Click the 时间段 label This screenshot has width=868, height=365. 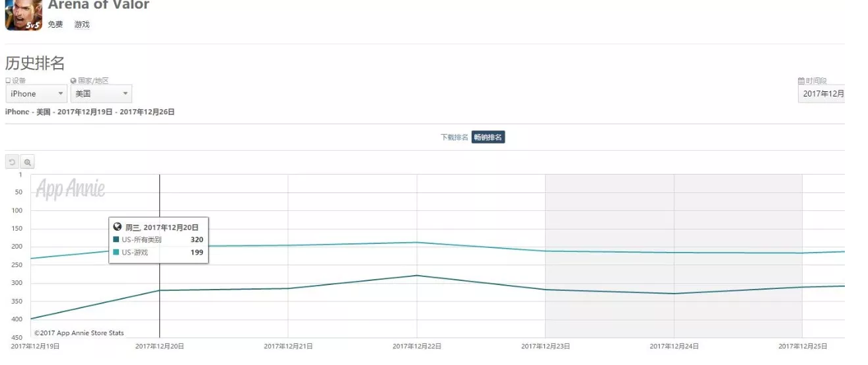[x=815, y=81]
